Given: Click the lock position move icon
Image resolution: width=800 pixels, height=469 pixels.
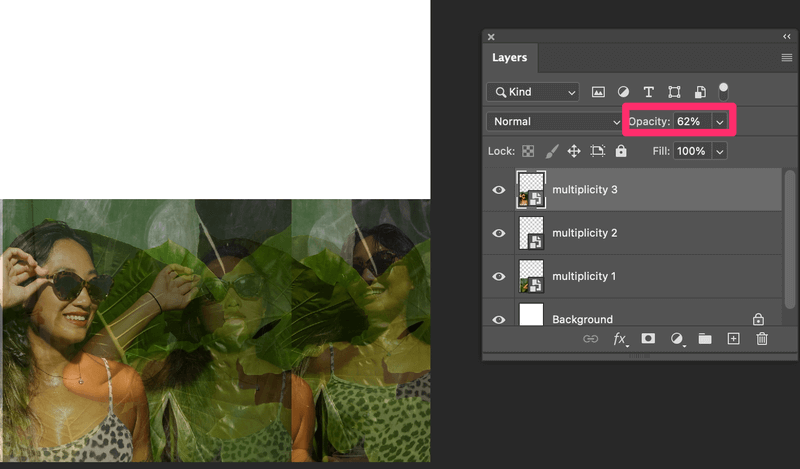Looking at the screenshot, I should point(574,151).
